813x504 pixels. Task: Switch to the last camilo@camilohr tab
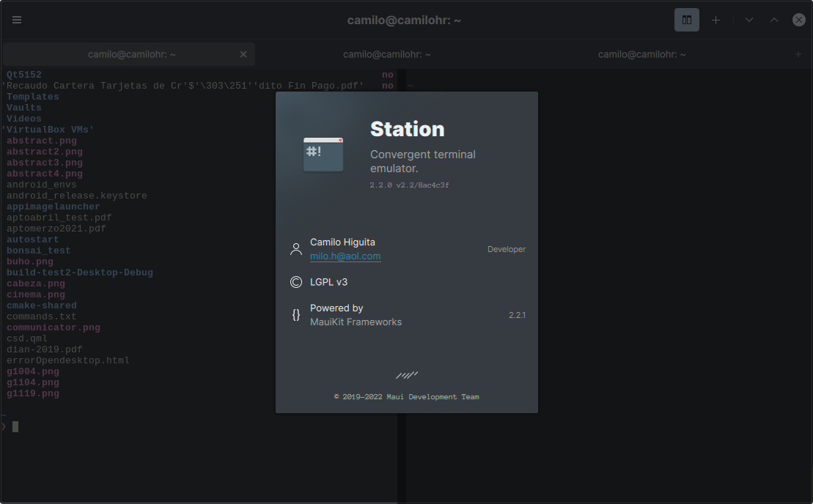(x=642, y=54)
